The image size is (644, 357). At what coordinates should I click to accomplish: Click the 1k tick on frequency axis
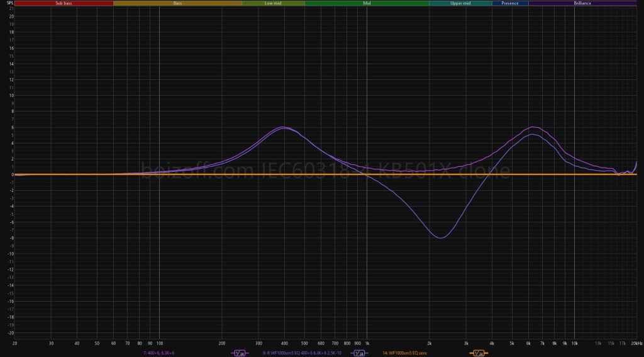click(367, 344)
